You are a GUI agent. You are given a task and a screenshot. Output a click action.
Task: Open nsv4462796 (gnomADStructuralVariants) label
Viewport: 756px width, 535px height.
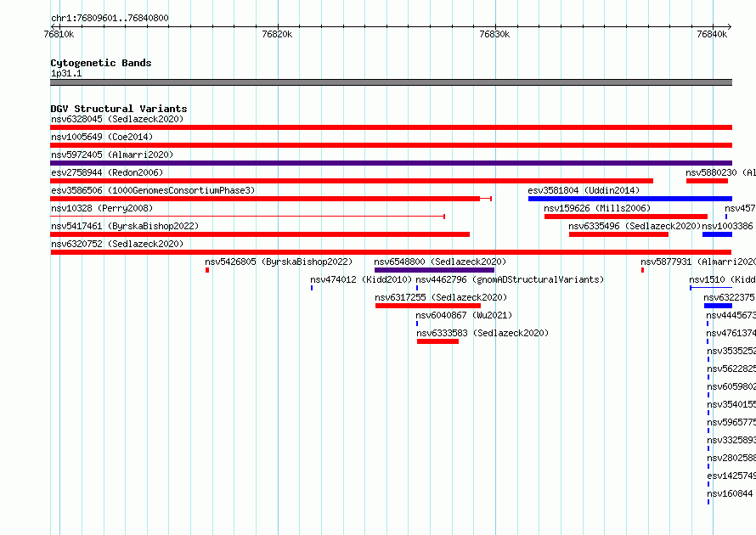click(510, 279)
